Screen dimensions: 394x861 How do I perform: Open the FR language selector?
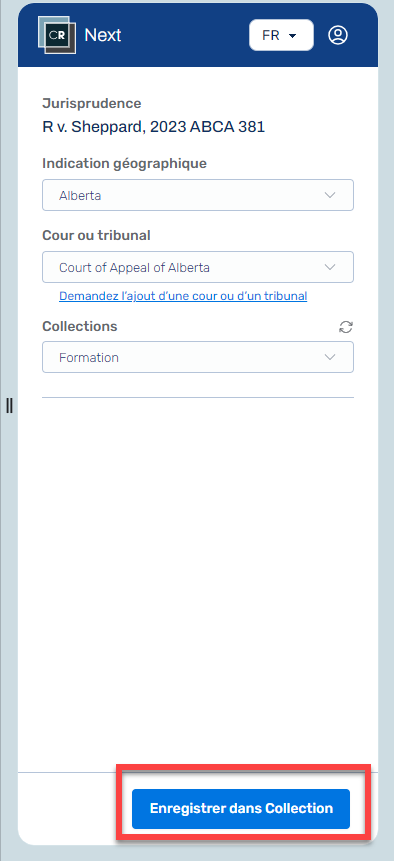click(x=282, y=35)
